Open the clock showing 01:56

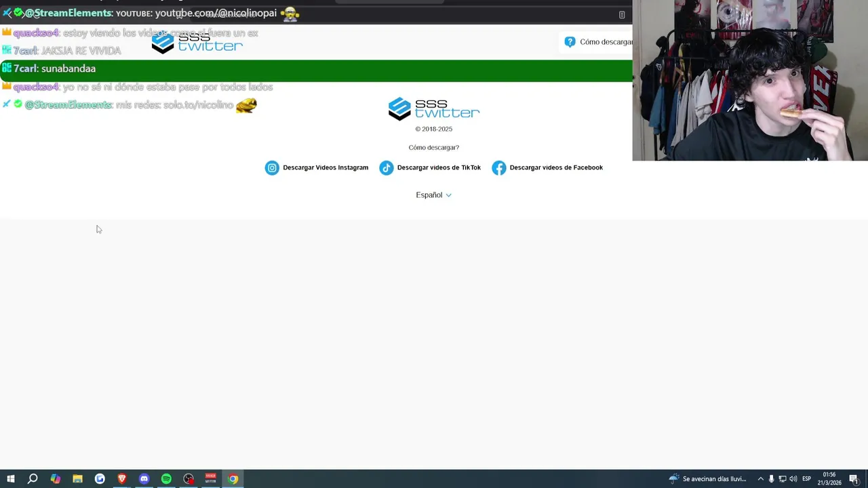[829, 479]
